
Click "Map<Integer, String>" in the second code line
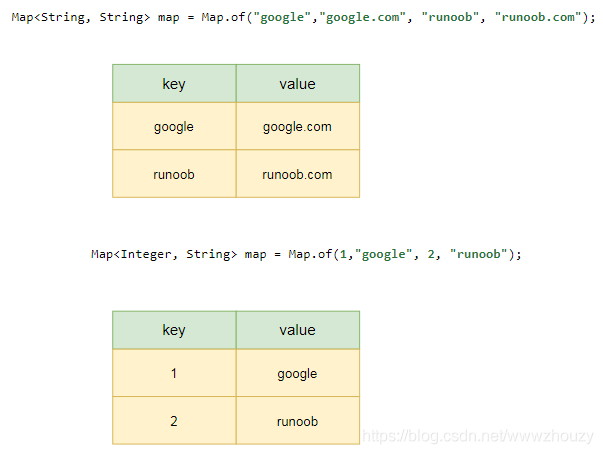pyautogui.click(x=165, y=254)
